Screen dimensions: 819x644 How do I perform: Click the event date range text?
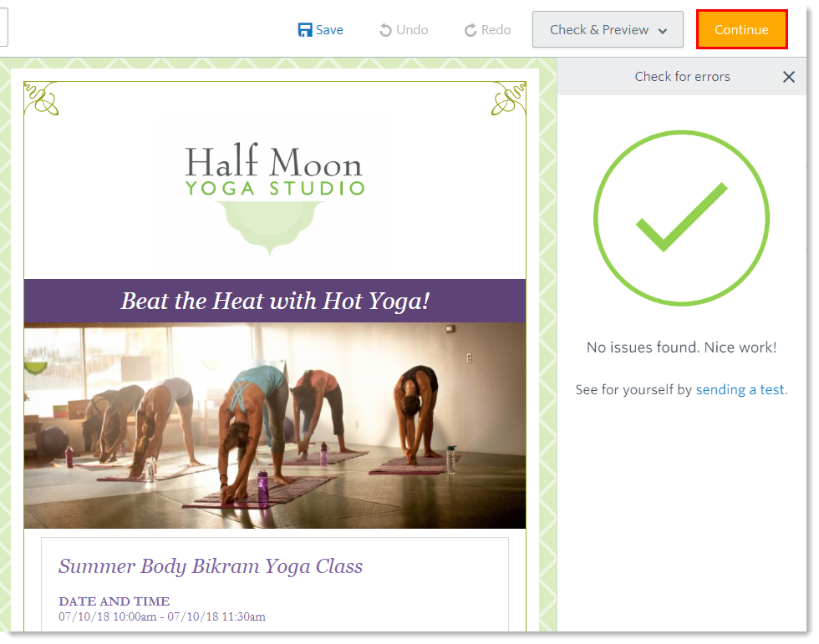tap(162, 617)
